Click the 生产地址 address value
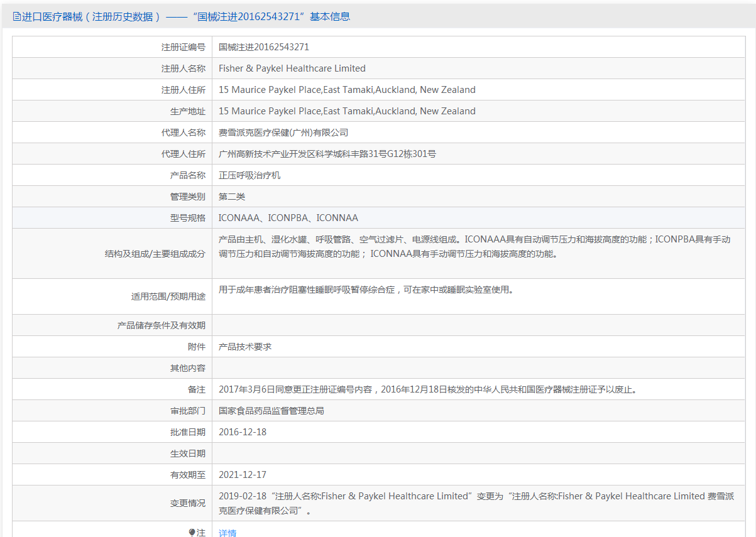Image resolution: width=756 pixels, height=537 pixels. click(347, 111)
